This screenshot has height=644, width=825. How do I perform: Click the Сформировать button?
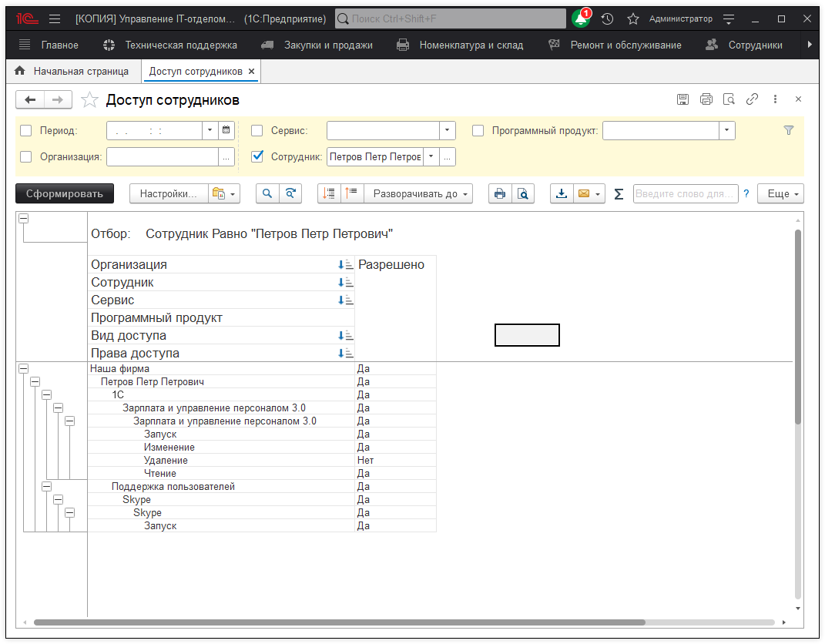[65, 193]
